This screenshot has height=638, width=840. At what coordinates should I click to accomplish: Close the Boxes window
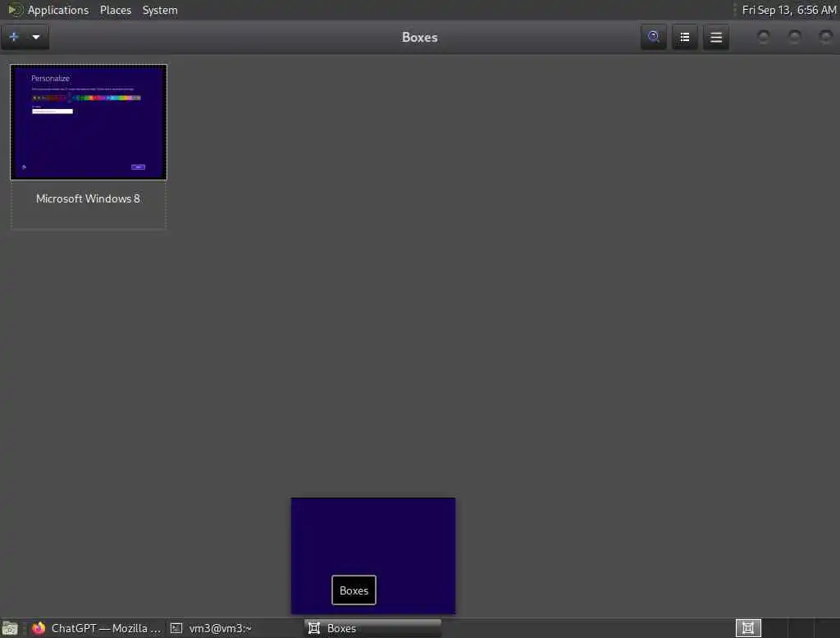(x=826, y=37)
